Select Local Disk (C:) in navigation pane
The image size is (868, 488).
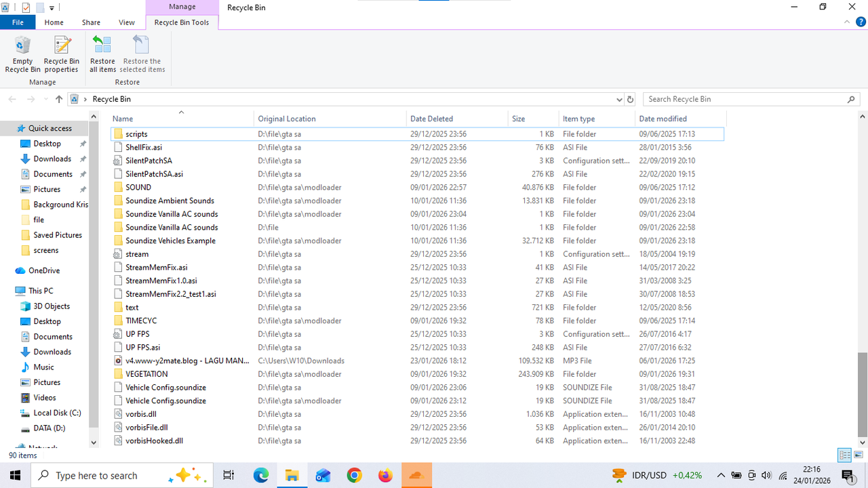(57, 413)
